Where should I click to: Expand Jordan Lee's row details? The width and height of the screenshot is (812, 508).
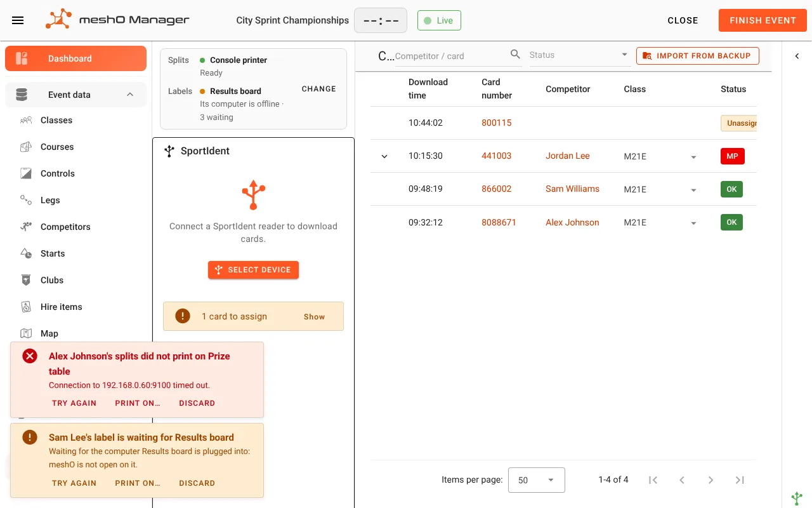384,156
